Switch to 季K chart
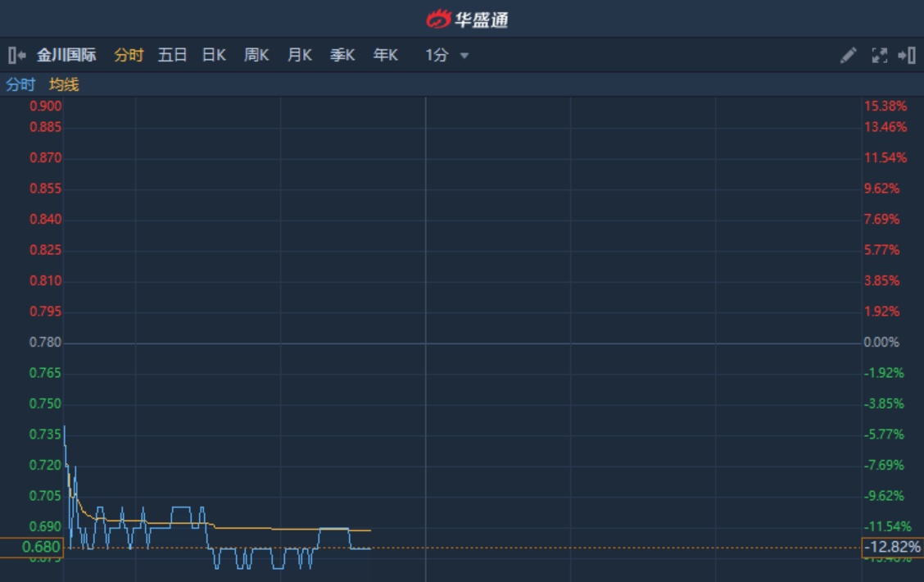The width and height of the screenshot is (924, 582). coord(342,56)
